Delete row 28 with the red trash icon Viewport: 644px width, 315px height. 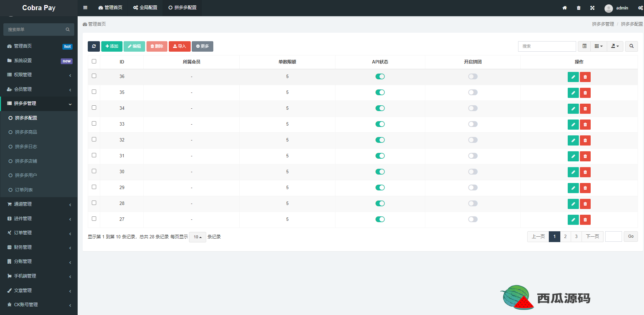point(585,204)
